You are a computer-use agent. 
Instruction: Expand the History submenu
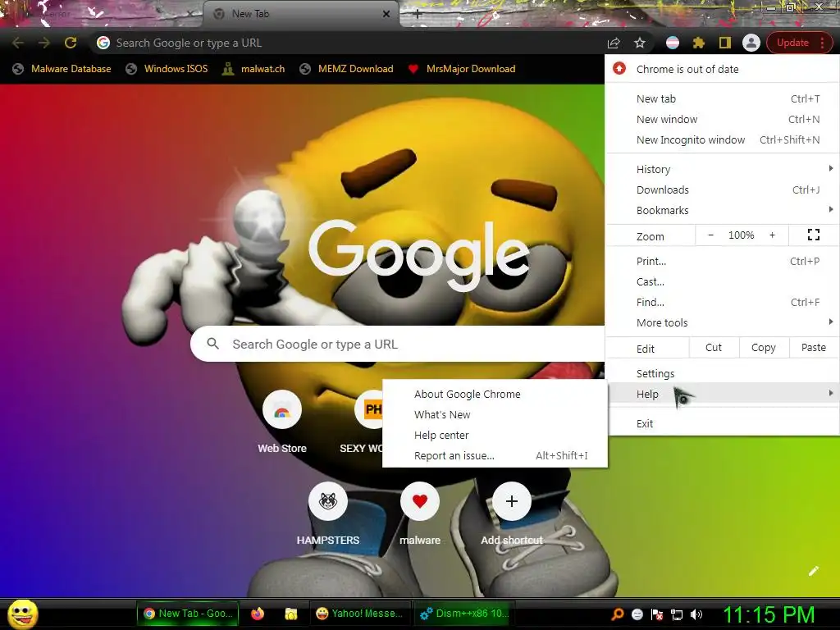pyautogui.click(x=722, y=169)
